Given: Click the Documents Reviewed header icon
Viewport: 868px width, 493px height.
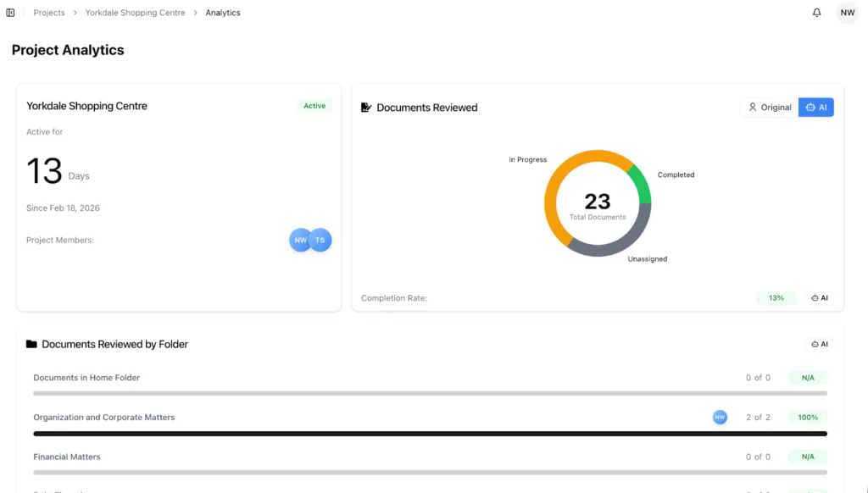Looking at the screenshot, I should [364, 107].
